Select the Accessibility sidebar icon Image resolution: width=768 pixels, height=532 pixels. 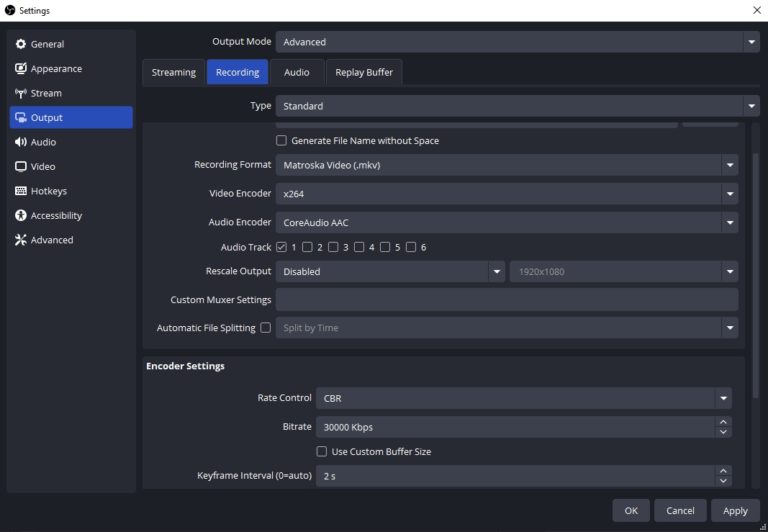coord(21,216)
